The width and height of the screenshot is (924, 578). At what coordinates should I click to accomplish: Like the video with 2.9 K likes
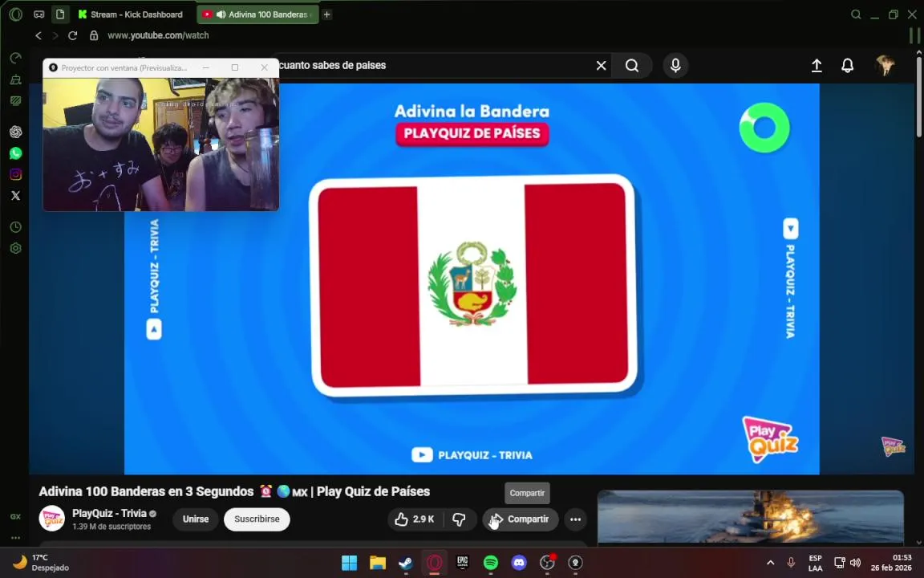[415, 519]
